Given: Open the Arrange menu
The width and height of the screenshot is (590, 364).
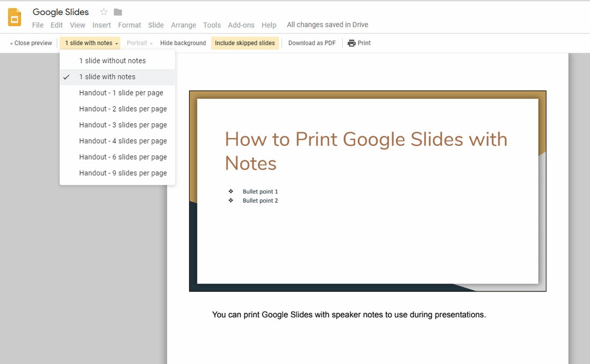Looking at the screenshot, I should coord(183,25).
